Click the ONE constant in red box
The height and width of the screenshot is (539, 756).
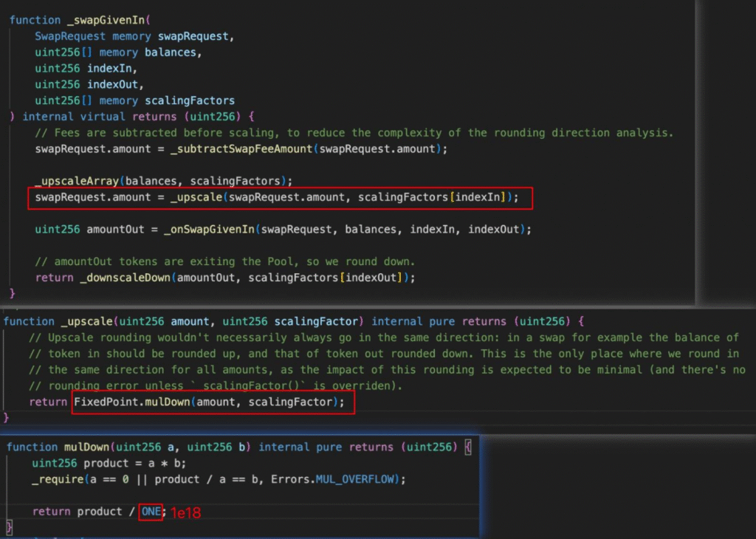coord(151,511)
